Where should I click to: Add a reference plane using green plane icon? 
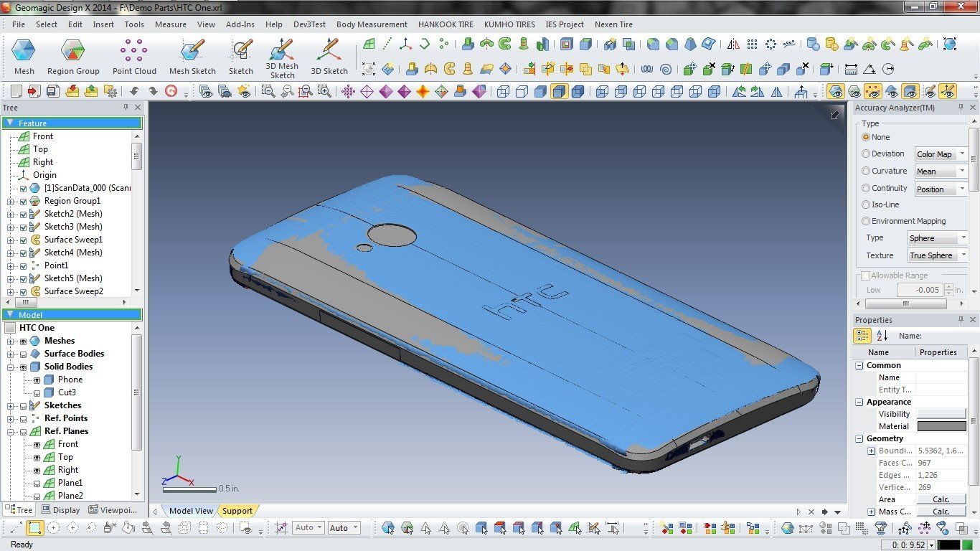(369, 44)
